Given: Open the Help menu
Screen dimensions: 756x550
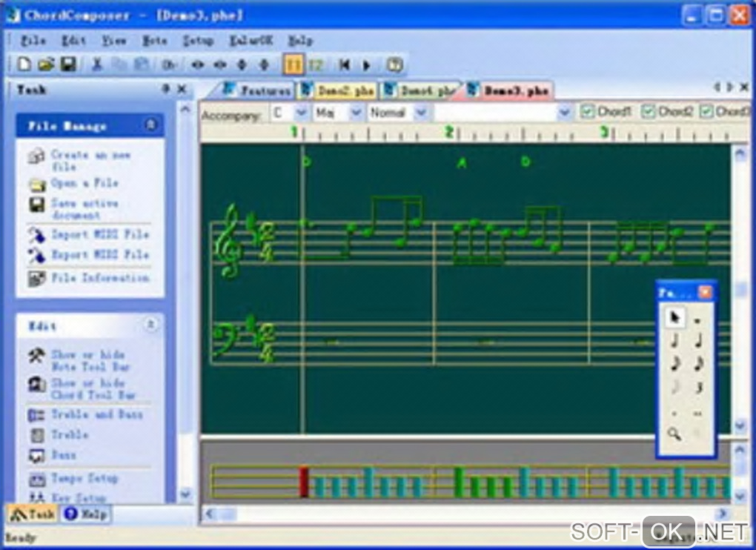Looking at the screenshot, I should [x=300, y=41].
